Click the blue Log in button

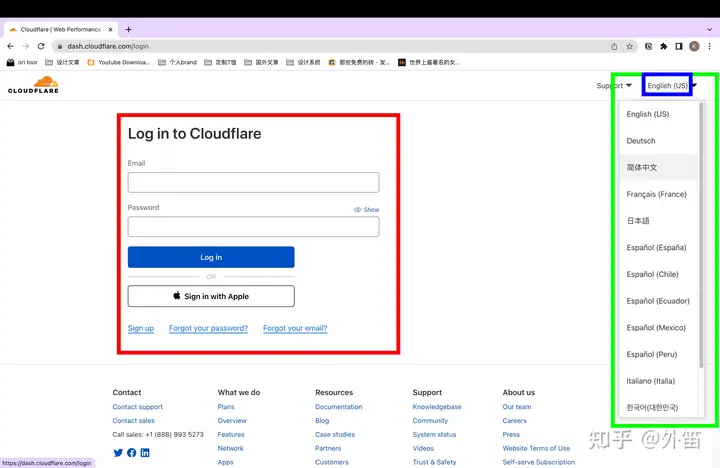pyautogui.click(x=211, y=257)
